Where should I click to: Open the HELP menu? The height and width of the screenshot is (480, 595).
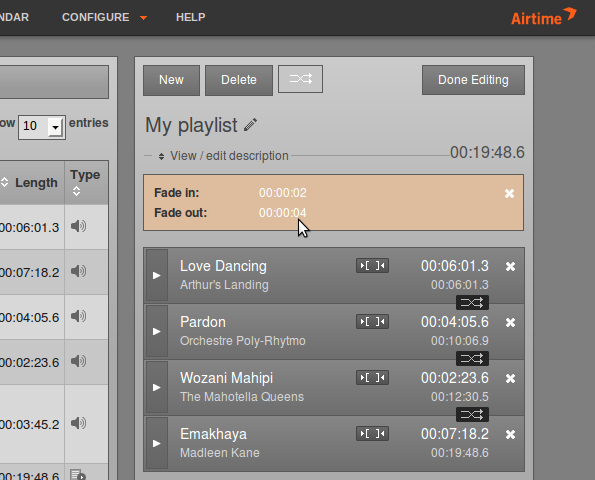[x=190, y=17]
